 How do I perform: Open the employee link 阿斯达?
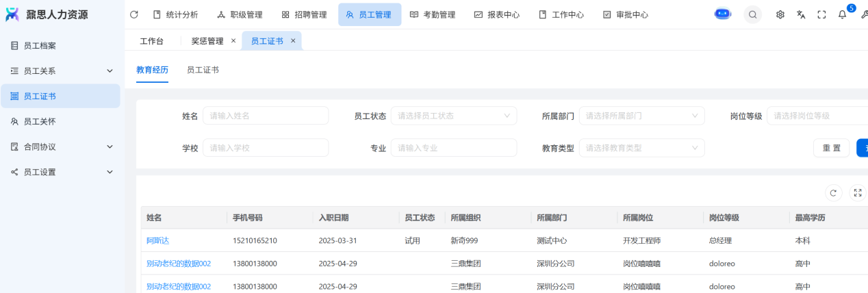pyautogui.click(x=157, y=241)
